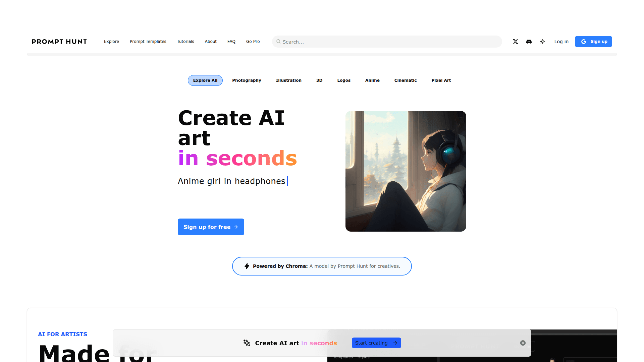Screen dimensions: 644x362
Task: Open the anime girl headphones image
Action: 406,171
